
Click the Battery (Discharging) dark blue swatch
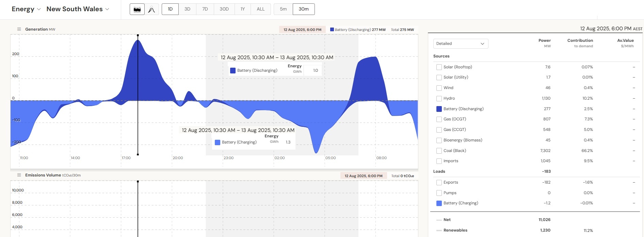pos(439,109)
